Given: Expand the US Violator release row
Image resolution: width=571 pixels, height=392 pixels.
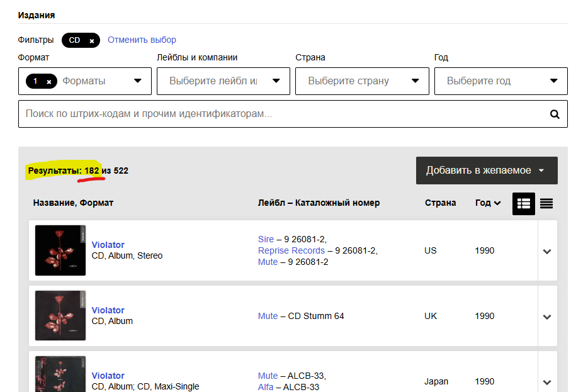Looking at the screenshot, I should click(547, 251).
